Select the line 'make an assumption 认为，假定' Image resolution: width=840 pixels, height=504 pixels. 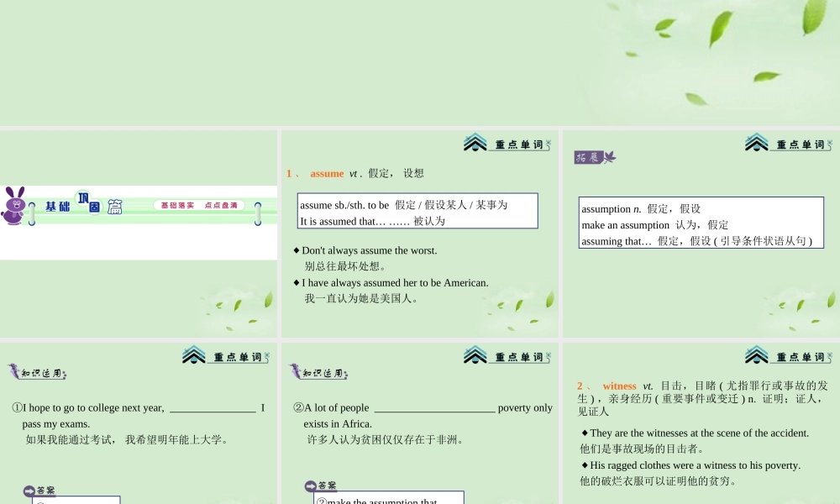point(654,225)
